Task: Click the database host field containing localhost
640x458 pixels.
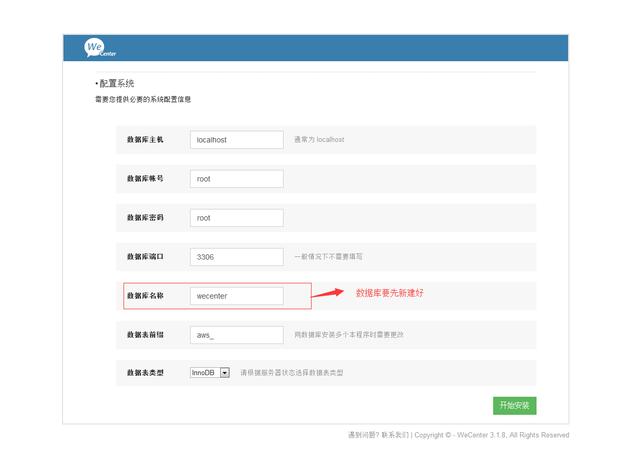Action: (x=237, y=140)
